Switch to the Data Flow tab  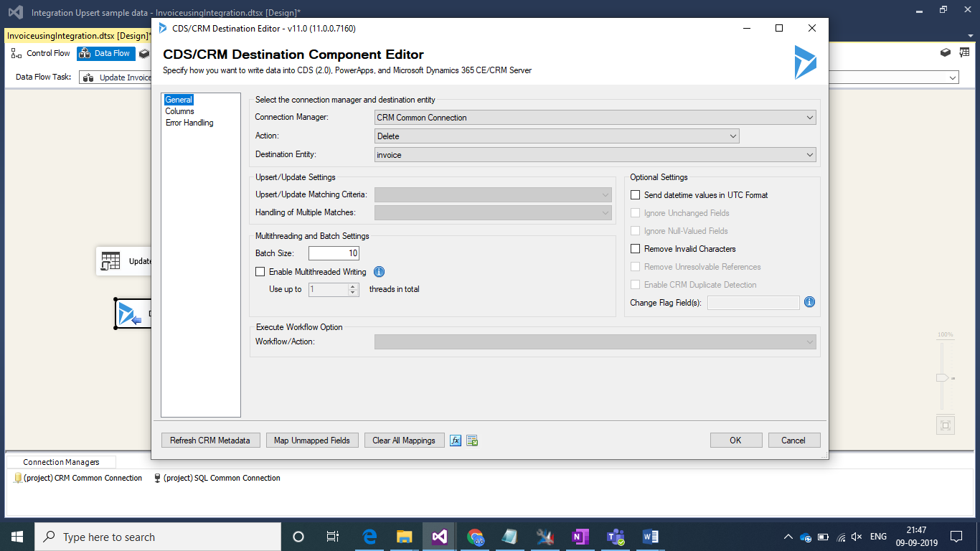click(106, 53)
